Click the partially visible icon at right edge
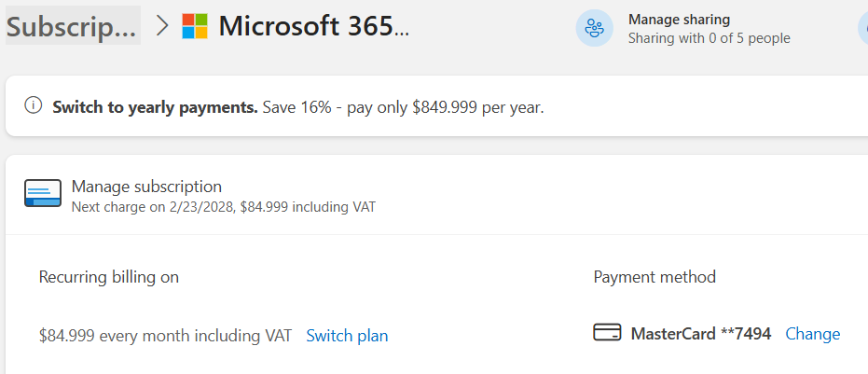This screenshot has width=868, height=374. pos(862,28)
